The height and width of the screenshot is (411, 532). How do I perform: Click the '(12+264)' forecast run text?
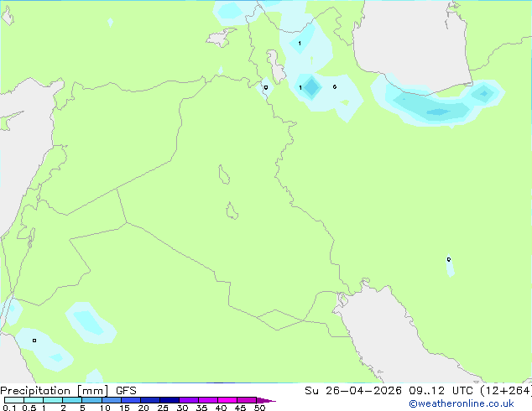click(505, 391)
